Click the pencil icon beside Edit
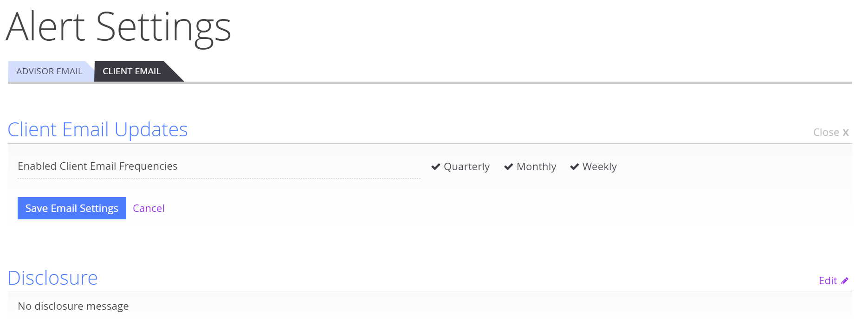Image resolution: width=868 pixels, height=319 pixels. (845, 281)
